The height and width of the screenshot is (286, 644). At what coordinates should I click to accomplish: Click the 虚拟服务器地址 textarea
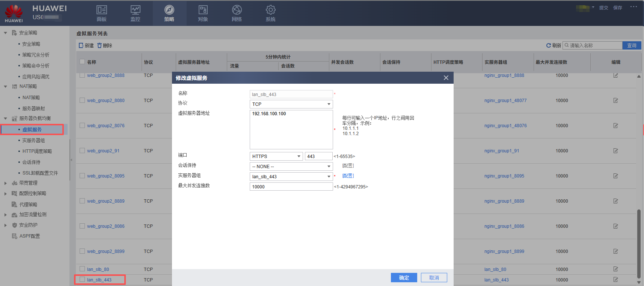pos(291,129)
